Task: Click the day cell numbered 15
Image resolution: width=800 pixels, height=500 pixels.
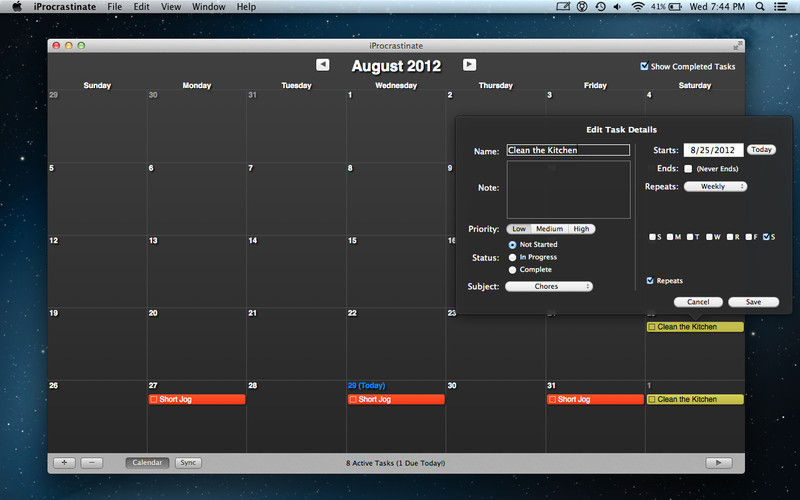Action: pos(396,271)
